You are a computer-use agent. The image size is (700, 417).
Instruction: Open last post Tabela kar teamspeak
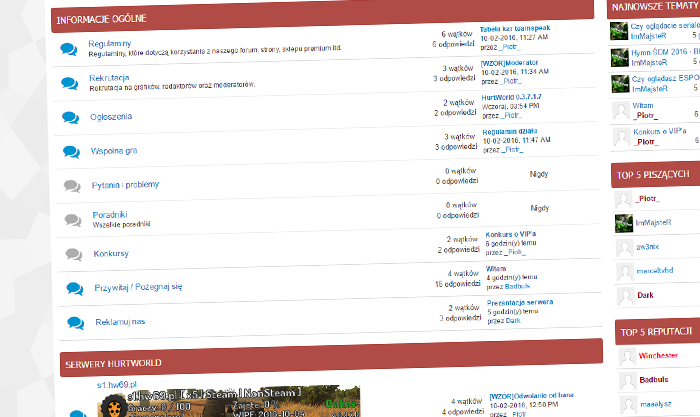[x=515, y=29]
